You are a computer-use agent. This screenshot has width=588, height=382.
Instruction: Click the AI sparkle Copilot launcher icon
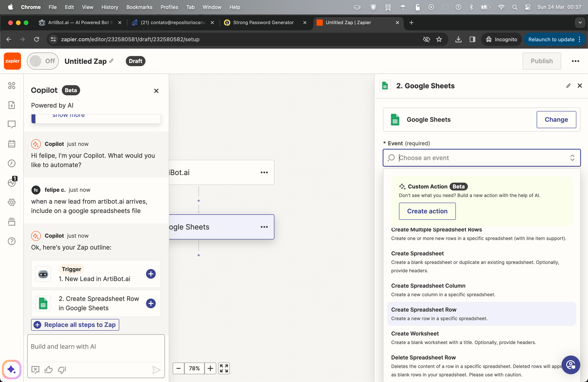point(12,369)
